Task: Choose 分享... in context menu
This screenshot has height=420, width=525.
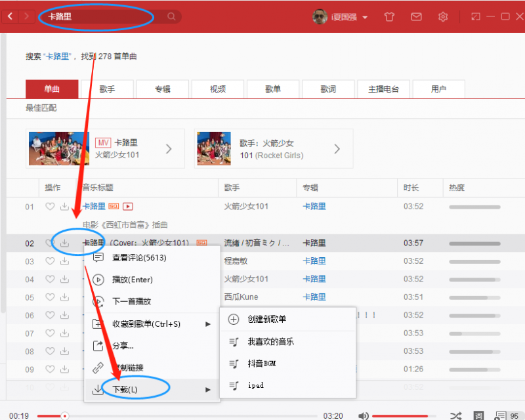Action: click(x=152, y=346)
